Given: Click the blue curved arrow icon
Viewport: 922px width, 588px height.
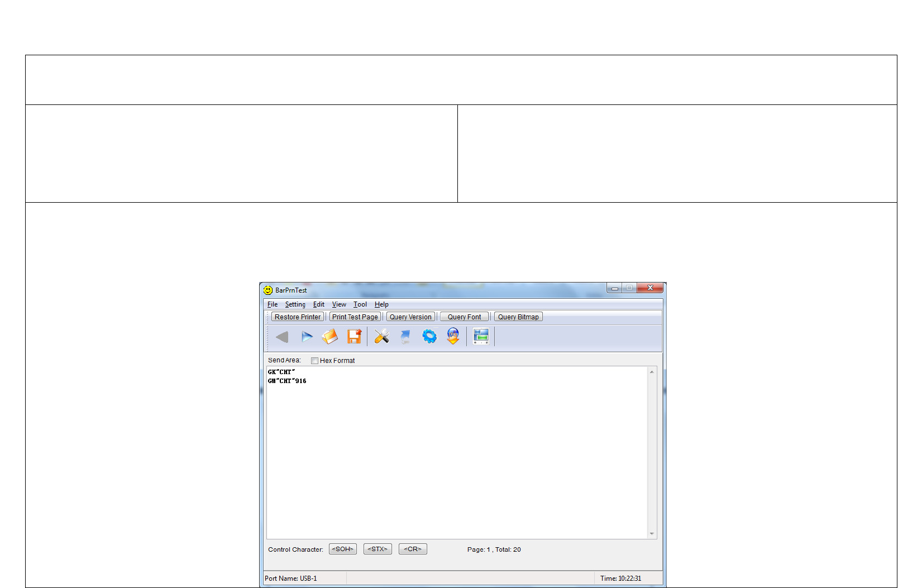Looking at the screenshot, I should click(x=405, y=337).
